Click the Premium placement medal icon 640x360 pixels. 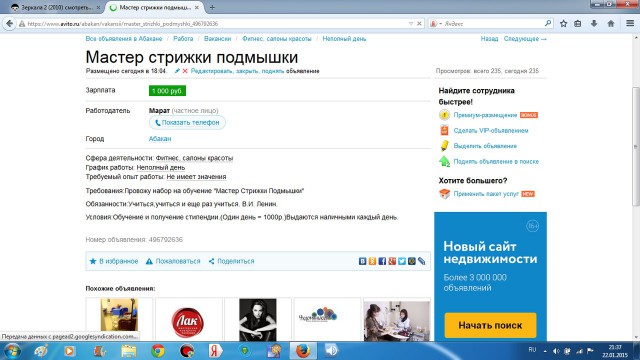pyautogui.click(x=444, y=115)
